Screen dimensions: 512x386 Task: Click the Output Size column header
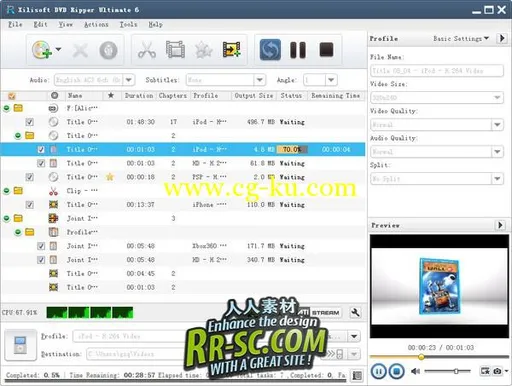(x=254, y=96)
